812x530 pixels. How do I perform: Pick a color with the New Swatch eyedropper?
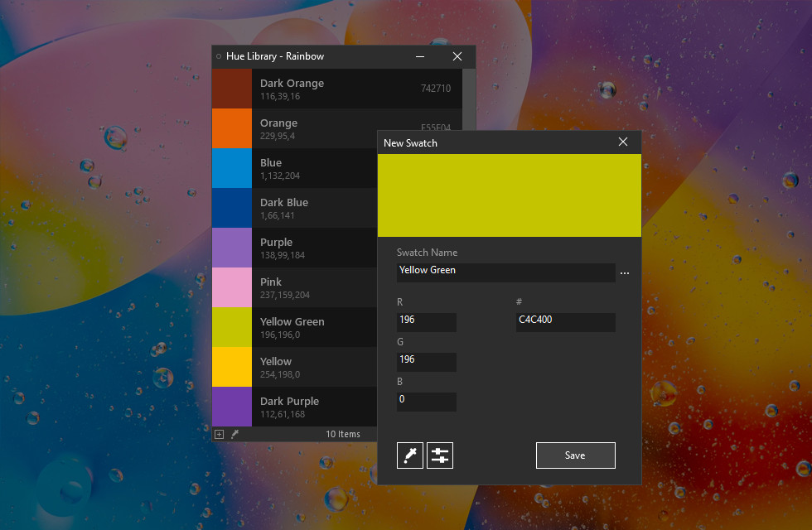coord(409,455)
